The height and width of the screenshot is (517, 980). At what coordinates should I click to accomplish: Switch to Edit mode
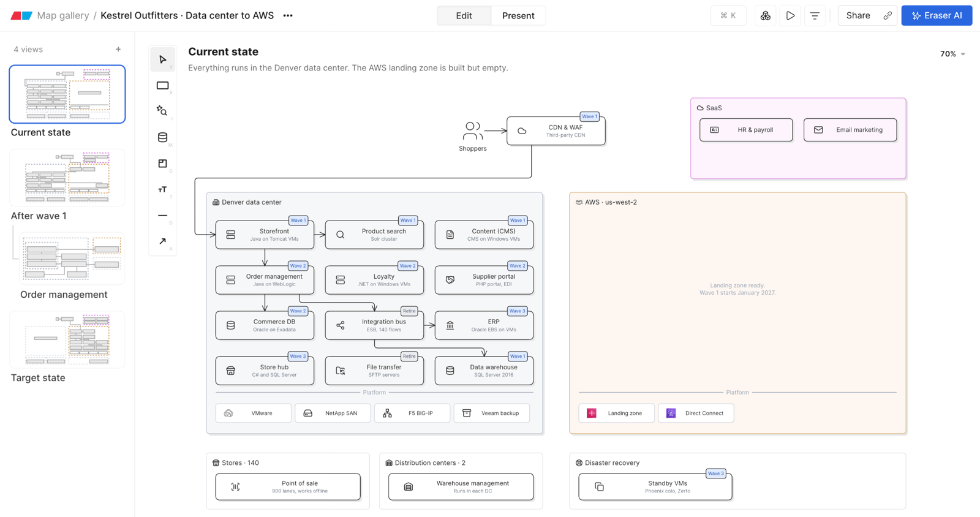click(464, 16)
